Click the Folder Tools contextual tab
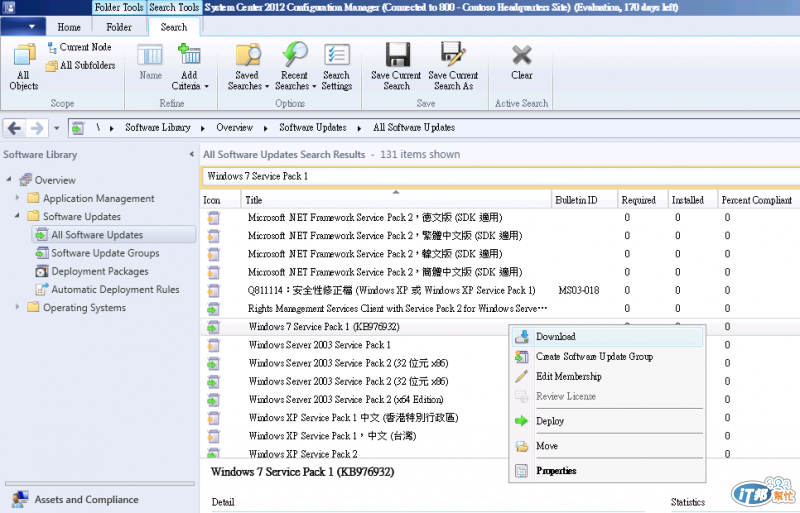 point(119,7)
